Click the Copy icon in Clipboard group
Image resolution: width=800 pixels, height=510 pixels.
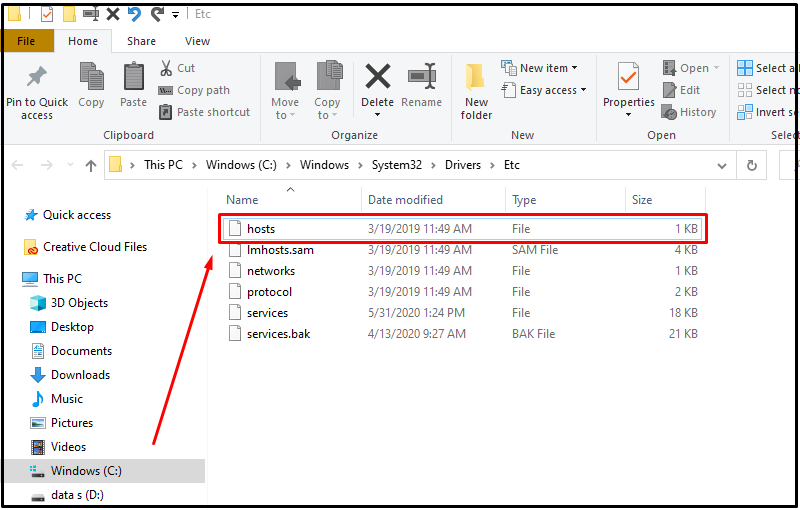click(91, 76)
